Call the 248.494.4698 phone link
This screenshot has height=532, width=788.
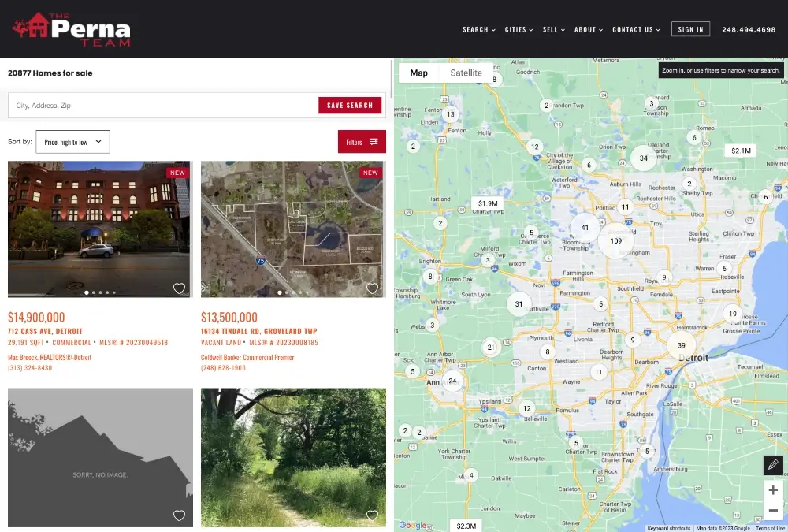coord(749,30)
